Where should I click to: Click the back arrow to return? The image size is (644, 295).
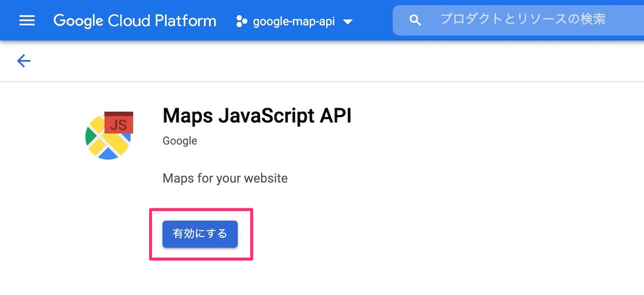[x=23, y=61]
